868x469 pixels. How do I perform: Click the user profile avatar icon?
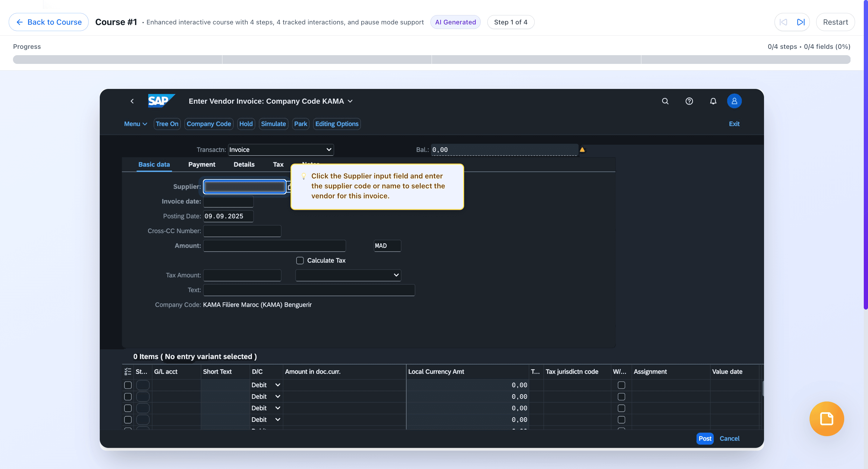[x=734, y=101]
